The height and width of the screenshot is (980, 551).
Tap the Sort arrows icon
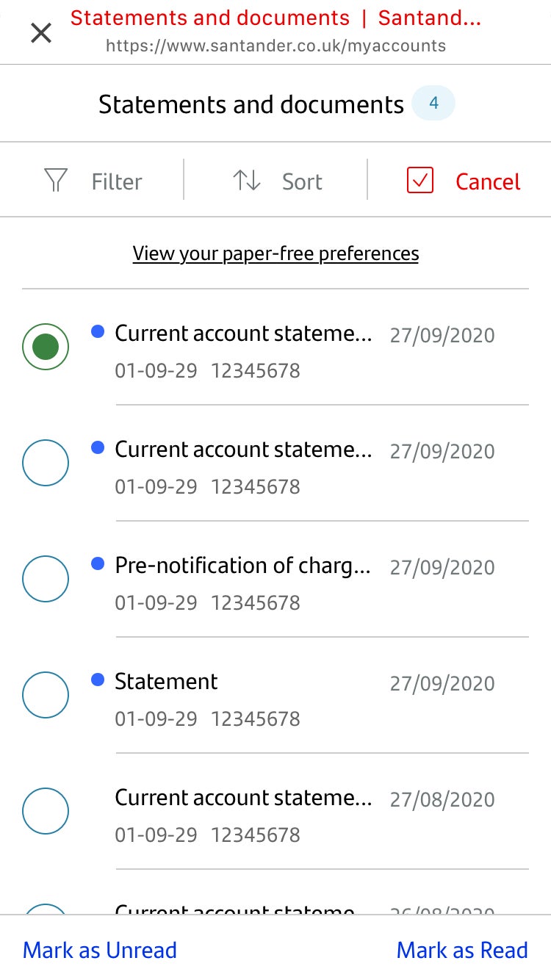[247, 181]
